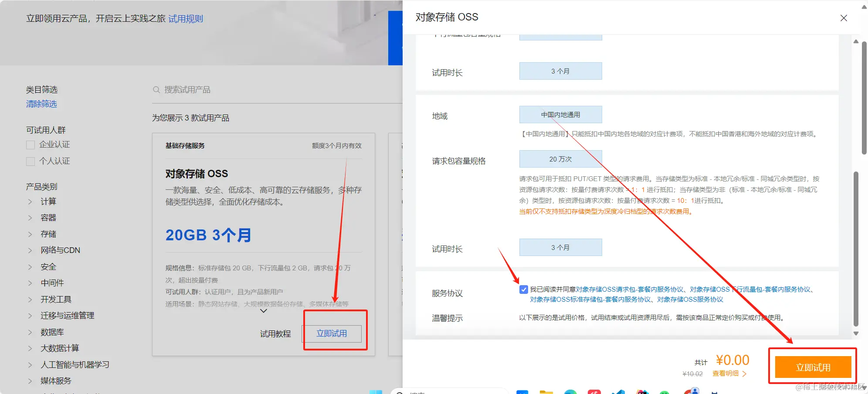This screenshot has width=868, height=394.
Task: Expand the 开发工具 category
Action: point(30,300)
